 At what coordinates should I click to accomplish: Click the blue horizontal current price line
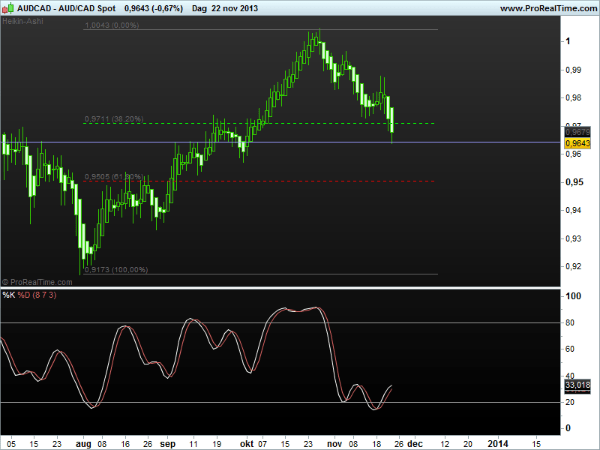pos(280,142)
